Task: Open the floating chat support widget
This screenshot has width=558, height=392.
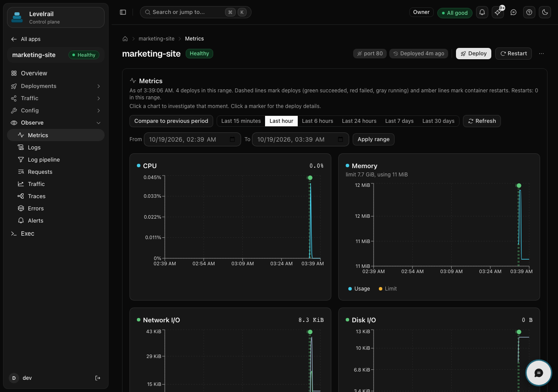Action: coord(539,373)
